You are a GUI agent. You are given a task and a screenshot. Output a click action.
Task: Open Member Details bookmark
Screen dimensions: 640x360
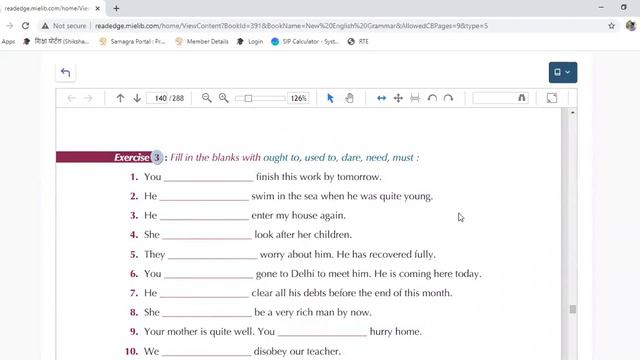coord(202,41)
